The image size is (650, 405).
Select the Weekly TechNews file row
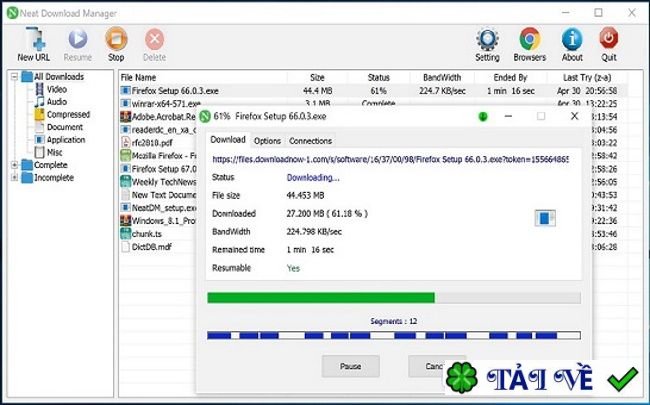tap(158, 182)
